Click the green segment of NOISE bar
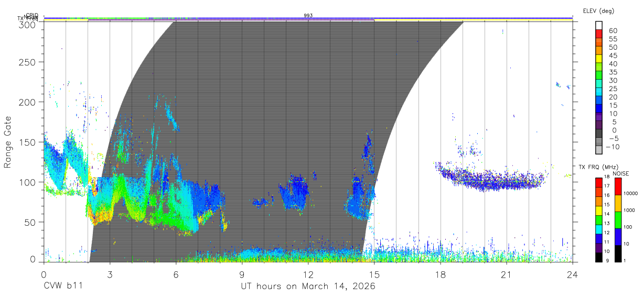Image resolution: width=644 pixels, height=297 pixels. (x=617, y=219)
